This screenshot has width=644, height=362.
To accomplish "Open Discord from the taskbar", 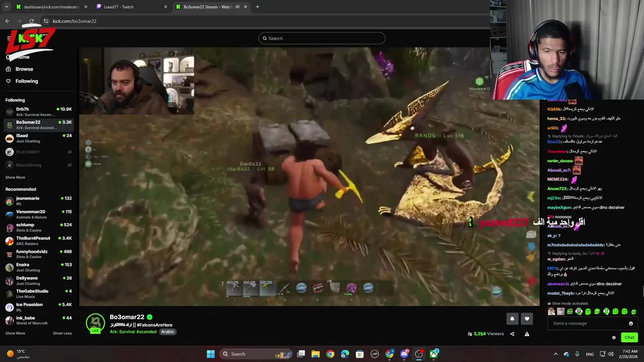I will click(404, 354).
